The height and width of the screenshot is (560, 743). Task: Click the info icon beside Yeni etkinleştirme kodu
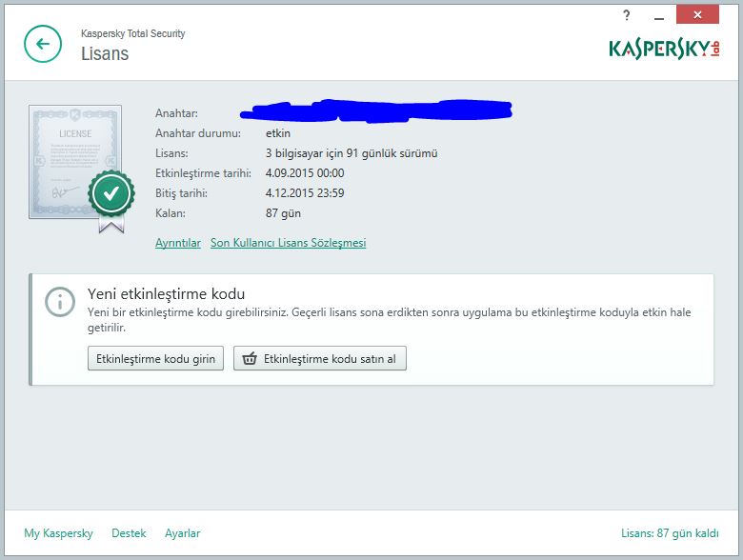click(60, 301)
